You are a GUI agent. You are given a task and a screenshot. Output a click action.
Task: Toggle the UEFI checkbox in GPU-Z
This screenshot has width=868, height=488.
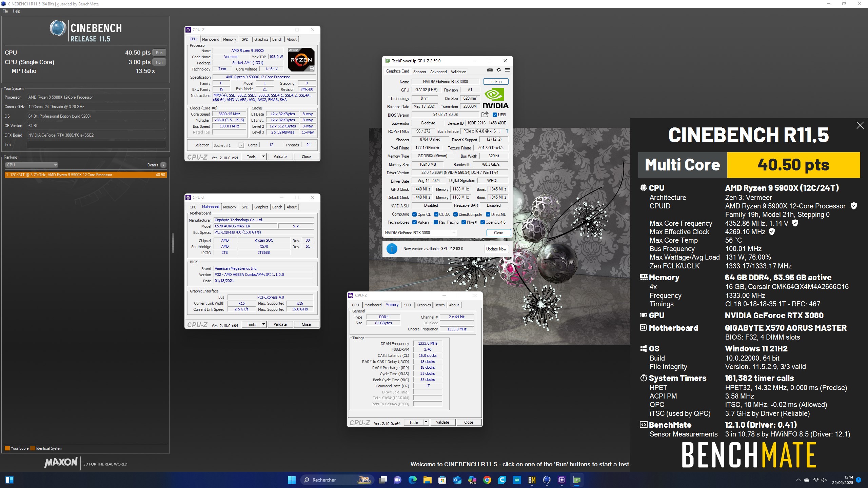(x=495, y=115)
